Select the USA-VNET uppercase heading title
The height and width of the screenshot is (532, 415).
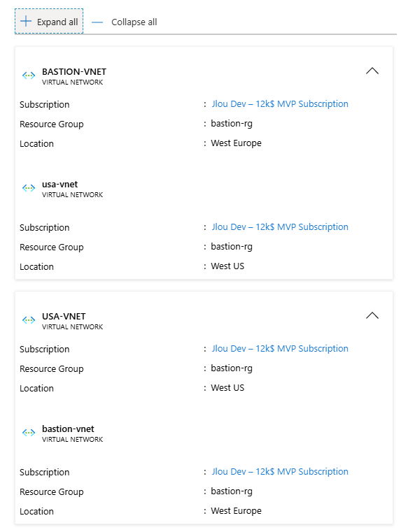tap(64, 316)
